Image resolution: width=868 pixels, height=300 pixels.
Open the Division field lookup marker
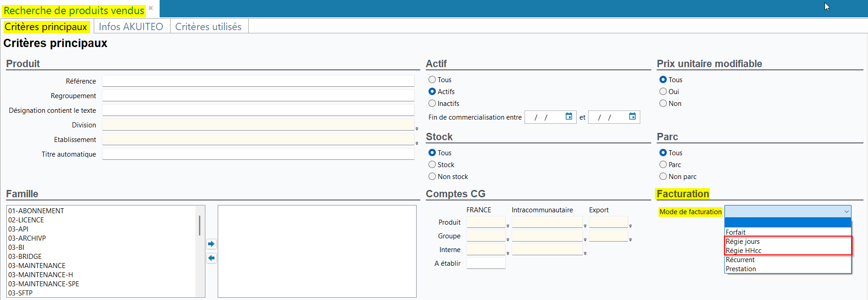click(417, 128)
